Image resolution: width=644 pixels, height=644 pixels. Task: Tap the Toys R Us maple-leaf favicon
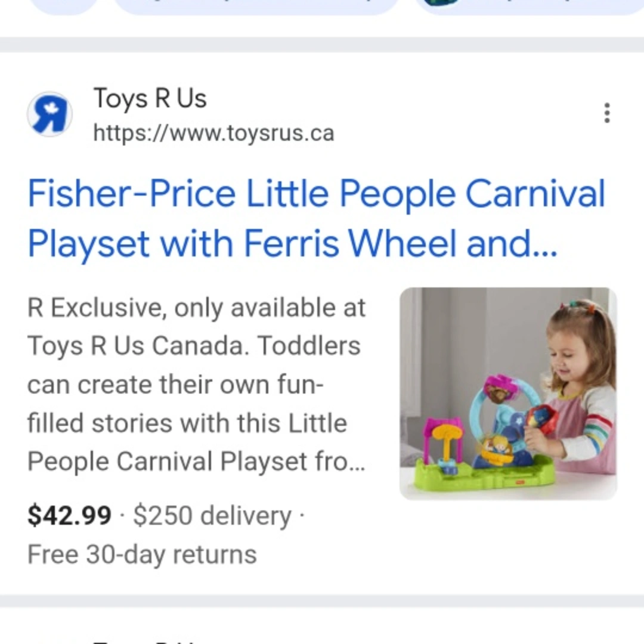[49, 114]
